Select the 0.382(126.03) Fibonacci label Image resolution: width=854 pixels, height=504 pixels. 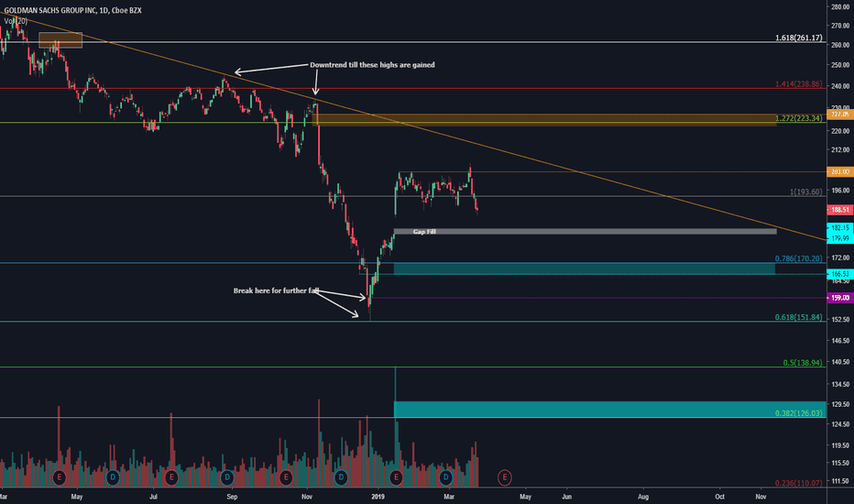(x=799, y=413)
